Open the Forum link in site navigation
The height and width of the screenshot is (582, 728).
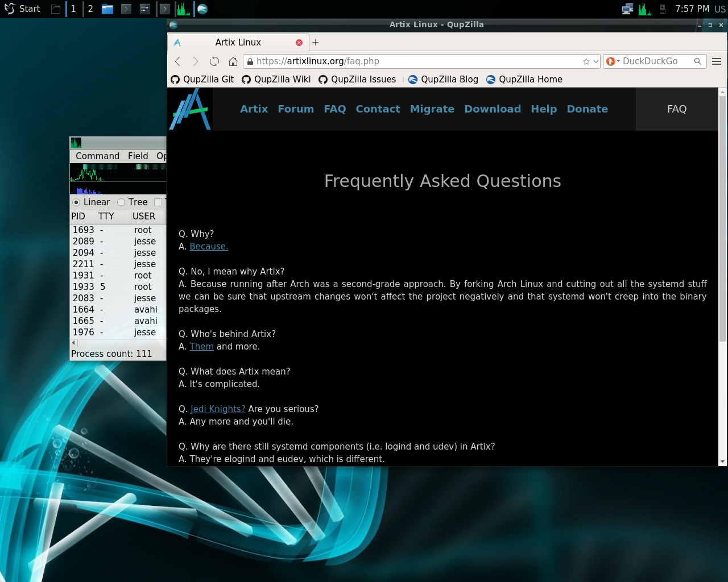point(296,109)
